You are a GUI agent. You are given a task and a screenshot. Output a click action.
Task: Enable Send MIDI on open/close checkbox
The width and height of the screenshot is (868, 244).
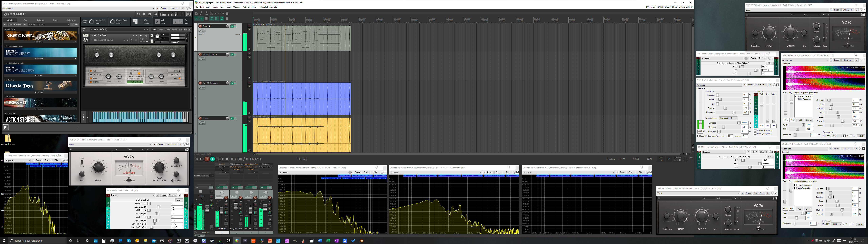coord(698,136)
